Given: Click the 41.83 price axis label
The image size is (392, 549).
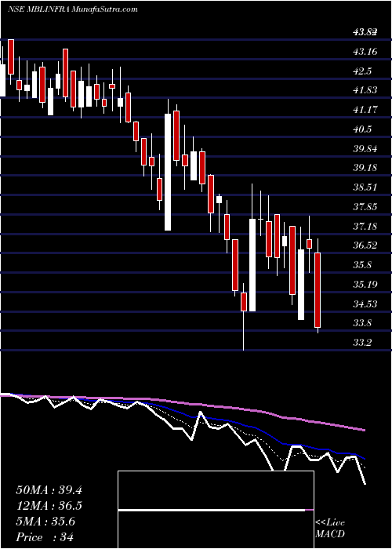Looking at the screenshot, I should (365, 90).
